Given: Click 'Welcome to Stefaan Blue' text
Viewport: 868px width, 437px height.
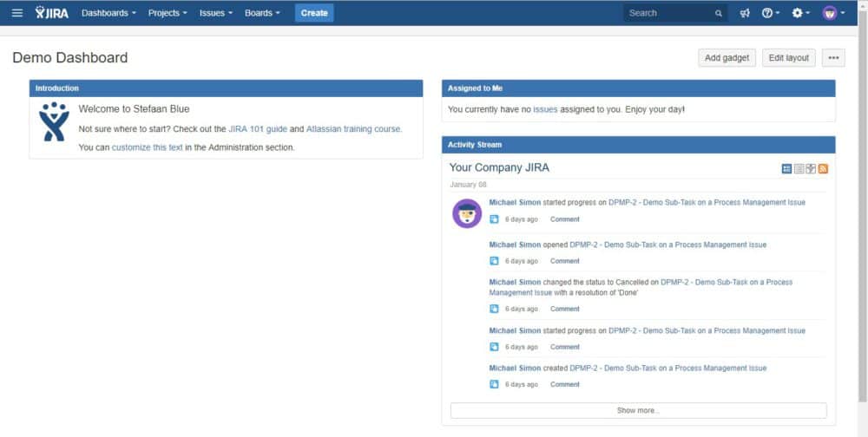Looking at the screenshot, I should [134, 109].
